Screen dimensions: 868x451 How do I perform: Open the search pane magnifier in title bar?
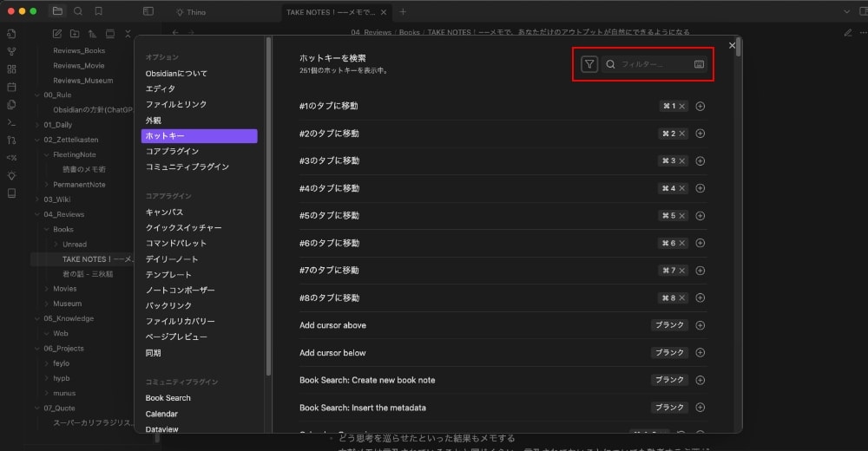78,11
